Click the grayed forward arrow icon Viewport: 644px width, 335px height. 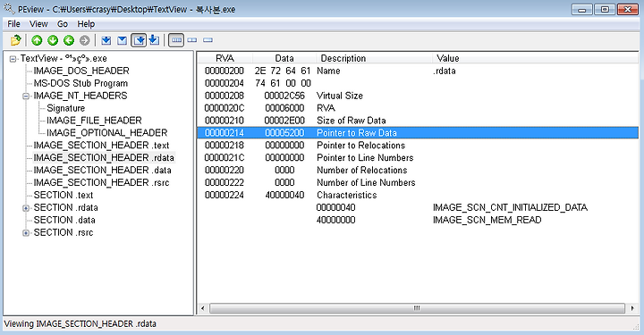click(85, 40)
